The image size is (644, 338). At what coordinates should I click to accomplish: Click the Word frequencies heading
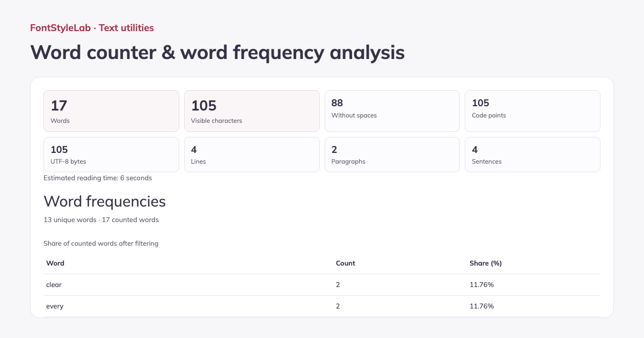[105, 201]
